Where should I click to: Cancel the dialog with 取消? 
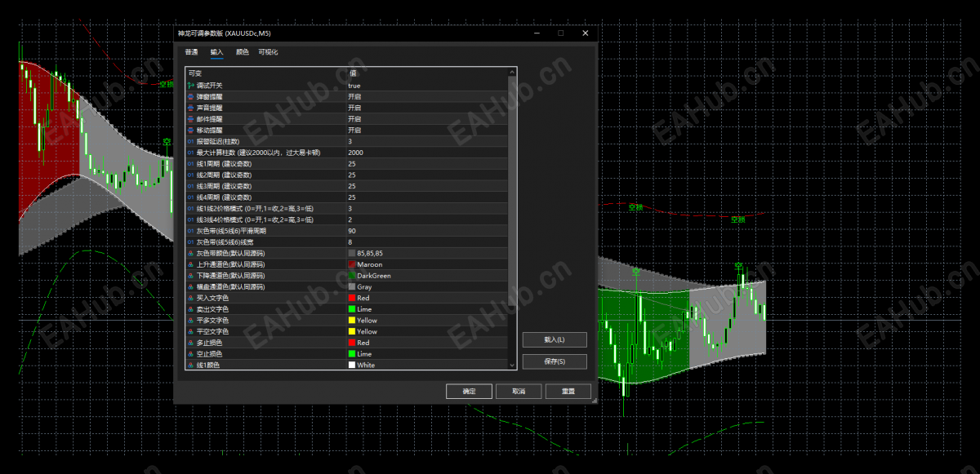[519, 392]
